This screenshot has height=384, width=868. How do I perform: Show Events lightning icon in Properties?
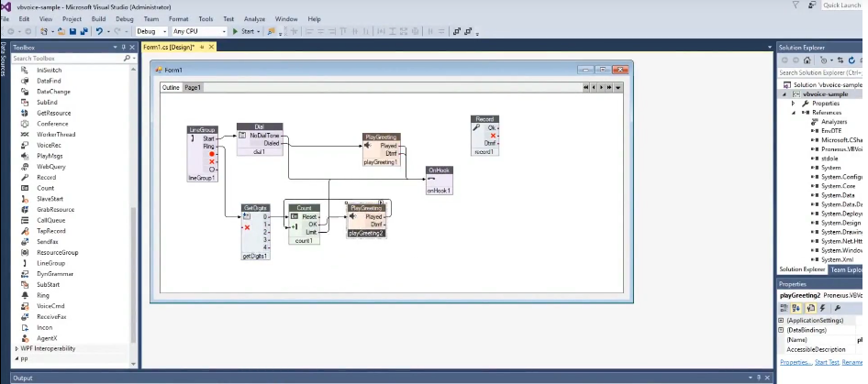[823, 308]
